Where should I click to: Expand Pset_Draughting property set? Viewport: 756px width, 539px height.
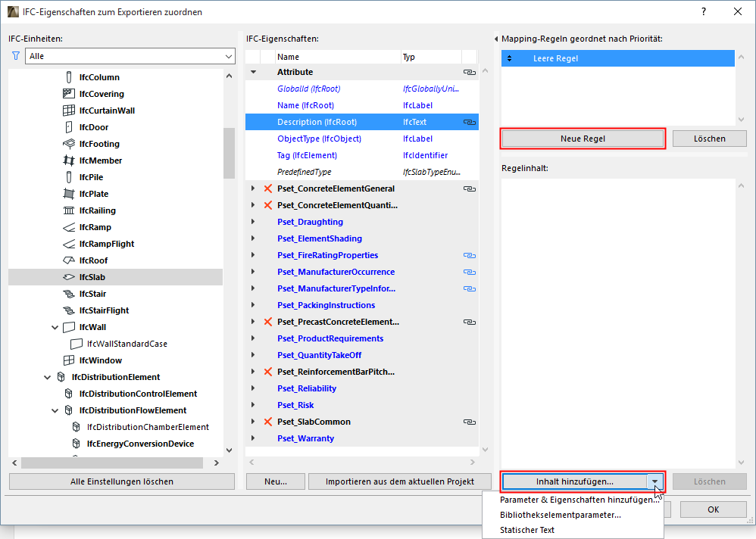pos(253,222)
